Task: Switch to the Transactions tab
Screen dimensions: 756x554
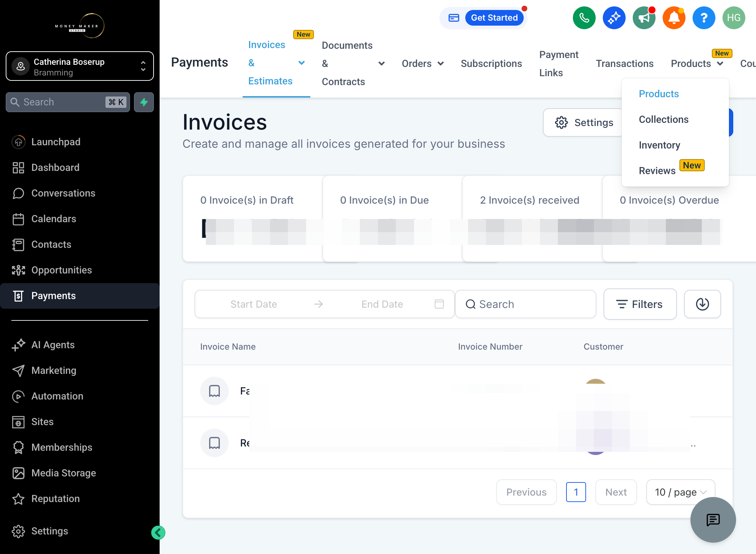Action: coord(625,63)
